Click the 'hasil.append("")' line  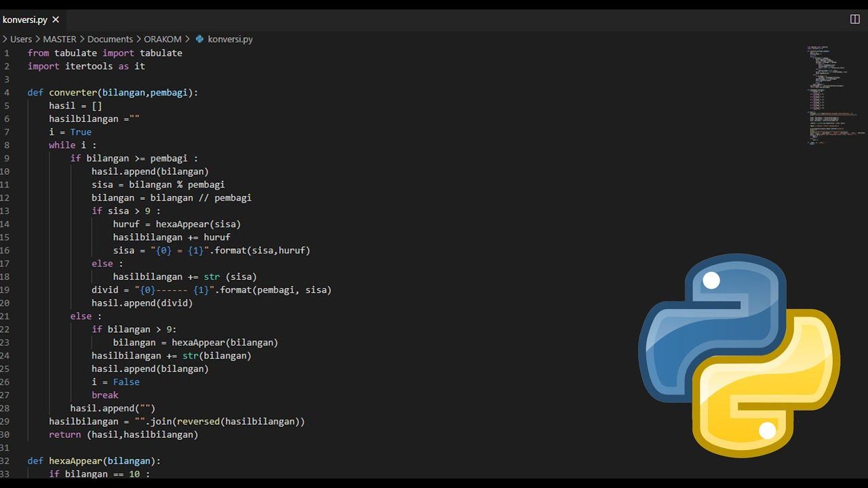[x=113, y=408]
